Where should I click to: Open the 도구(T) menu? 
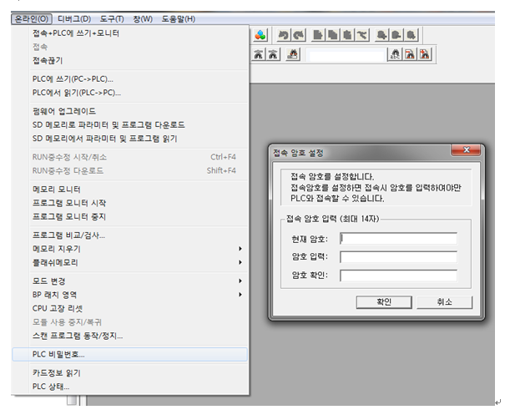112,19
